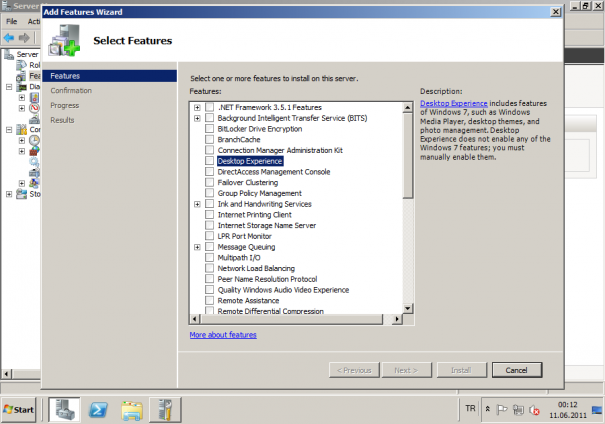Click the TR language indicator

coord(470,408)
